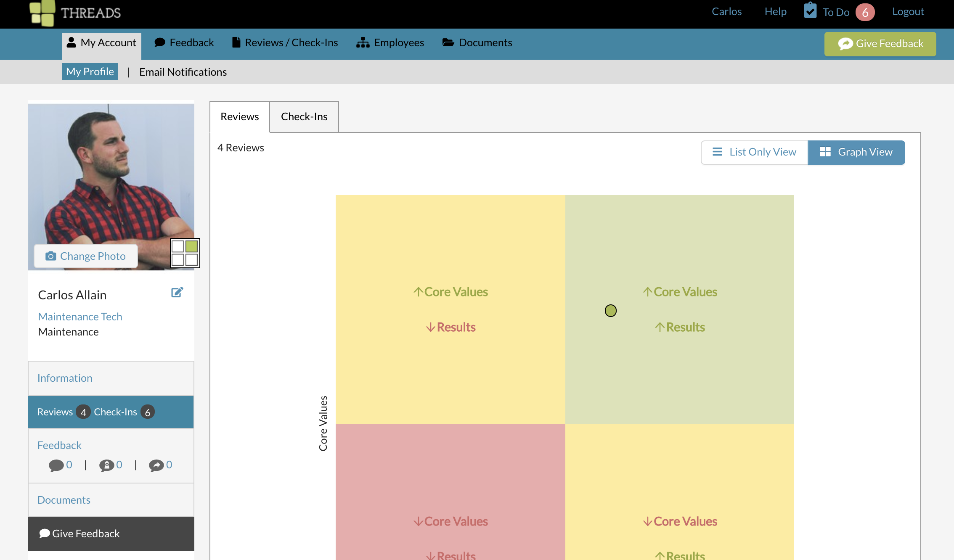Switch to the Check-Ins tab

point(304,116)
